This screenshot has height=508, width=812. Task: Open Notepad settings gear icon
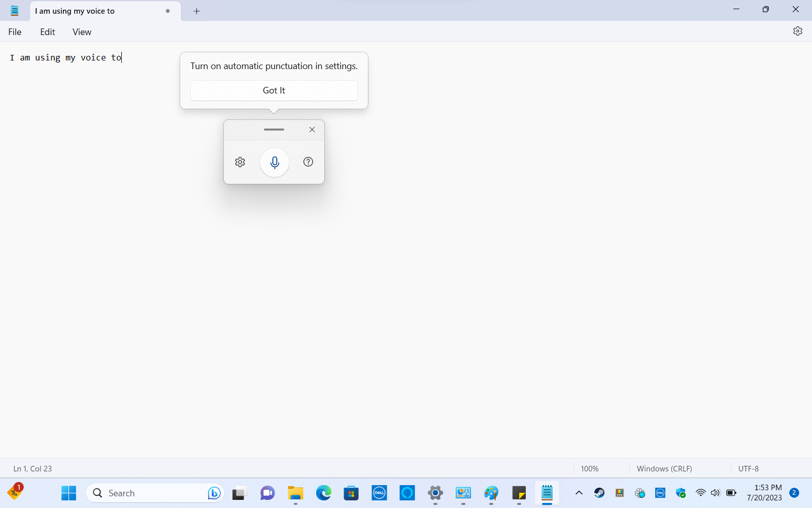pos(798,31)
